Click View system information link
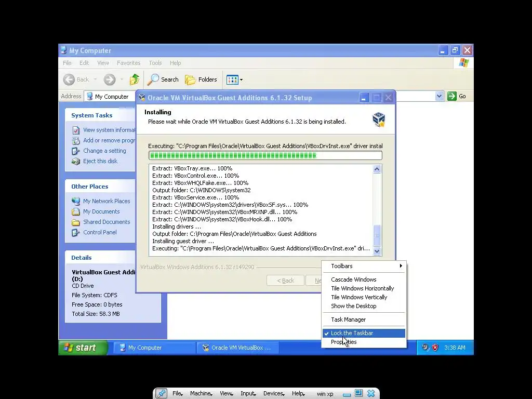 coord(109,130)
